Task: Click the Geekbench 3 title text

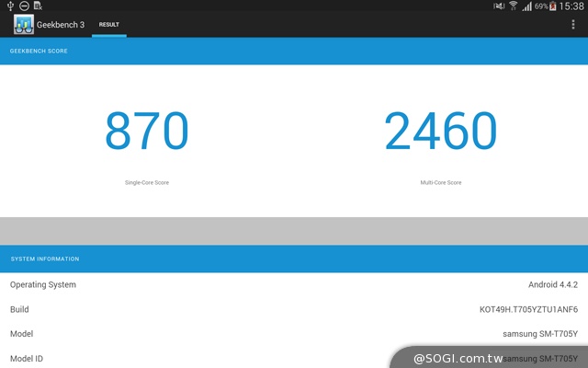Action: tap(62, 25)
